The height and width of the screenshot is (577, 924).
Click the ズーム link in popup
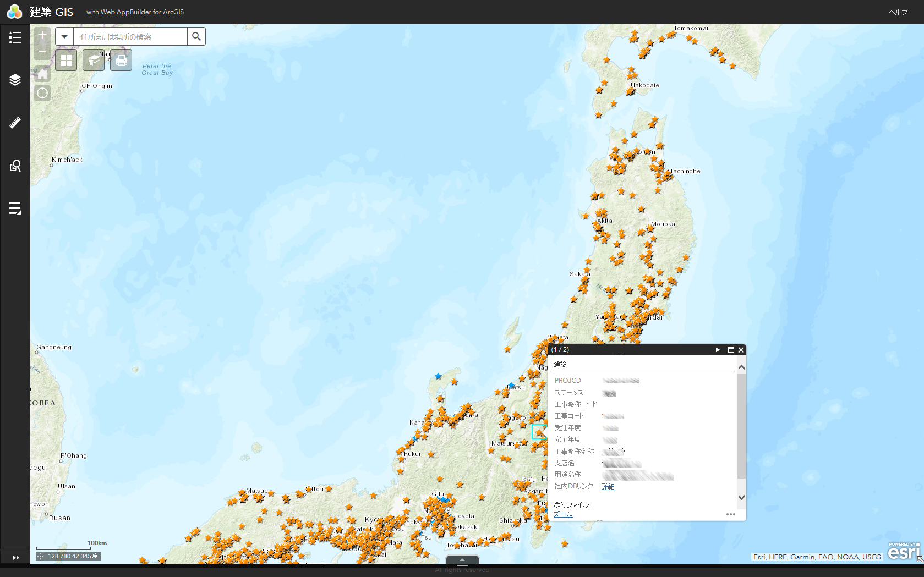tap(563, 515)
